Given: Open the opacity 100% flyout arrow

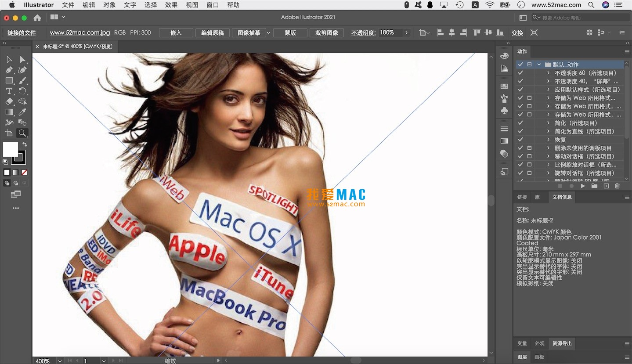Looking at the screenshot, I should 406,33.
